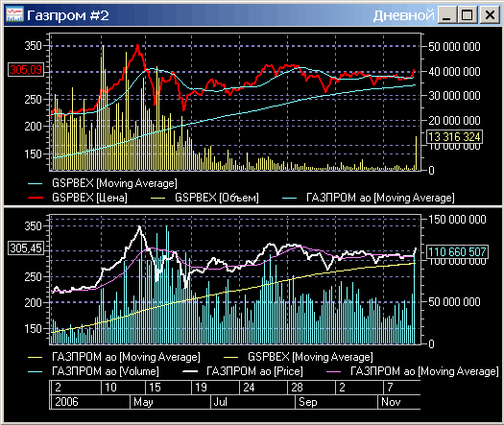504x425 pixels.
Task: Click the Jul cell on time axis
Action: point(253,402)
